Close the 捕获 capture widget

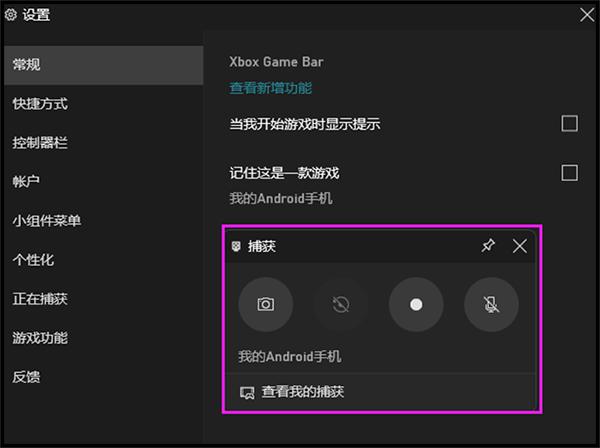[x=519, y=246]
